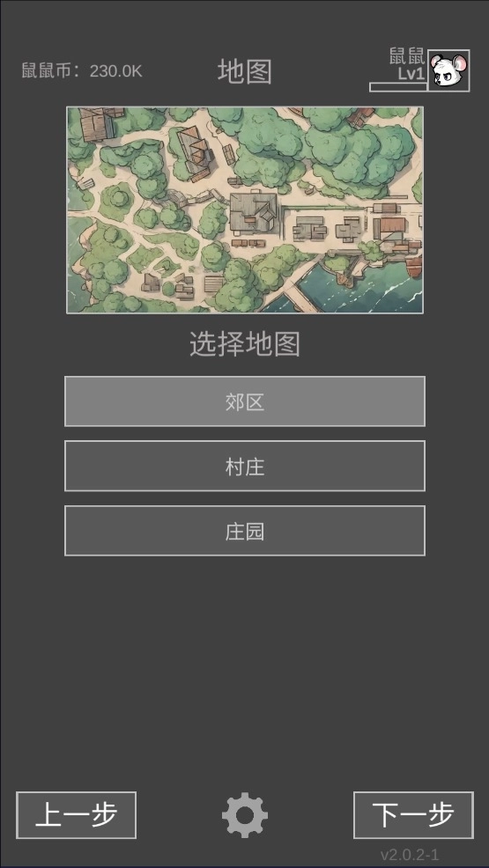
Task: Tap the 地图 page title
Action: [245, 72]
